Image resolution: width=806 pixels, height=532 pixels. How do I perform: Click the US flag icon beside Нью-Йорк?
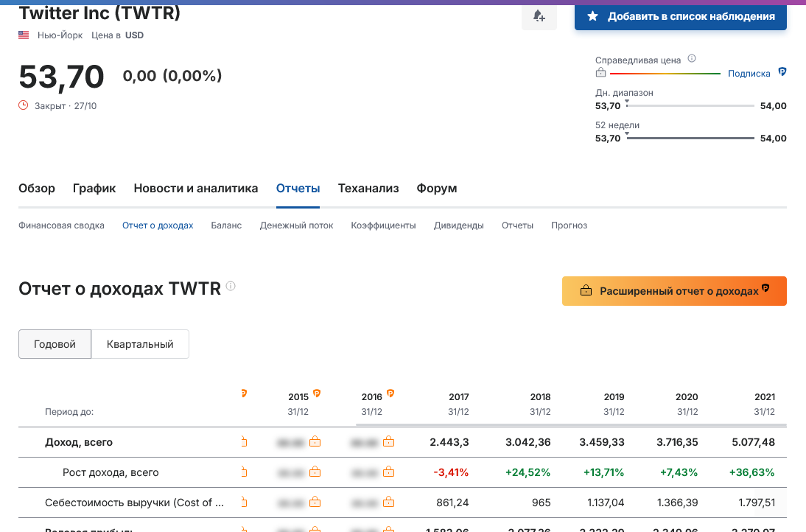(x=24, y=35)
